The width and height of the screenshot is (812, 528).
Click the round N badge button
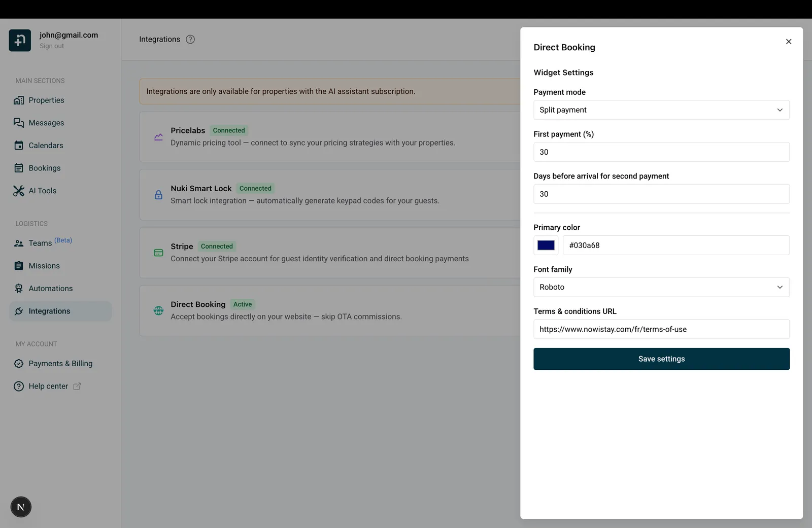tap(21, 507)
